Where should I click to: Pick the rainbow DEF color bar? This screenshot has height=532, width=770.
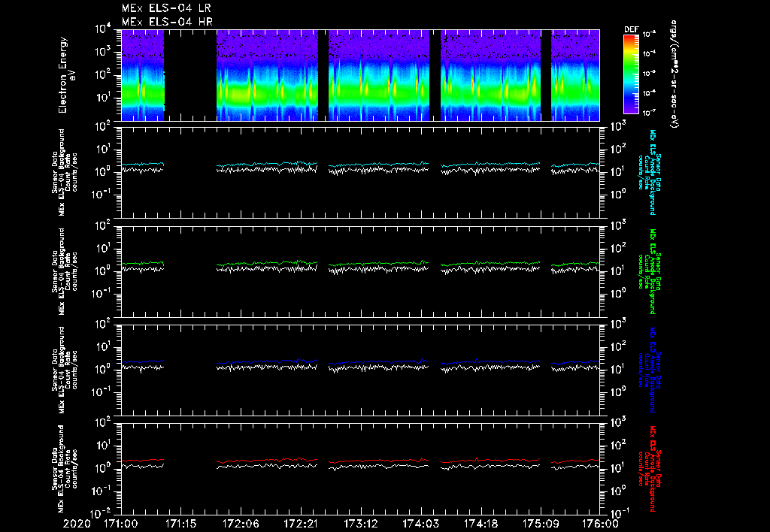click(x=631, y=74)
